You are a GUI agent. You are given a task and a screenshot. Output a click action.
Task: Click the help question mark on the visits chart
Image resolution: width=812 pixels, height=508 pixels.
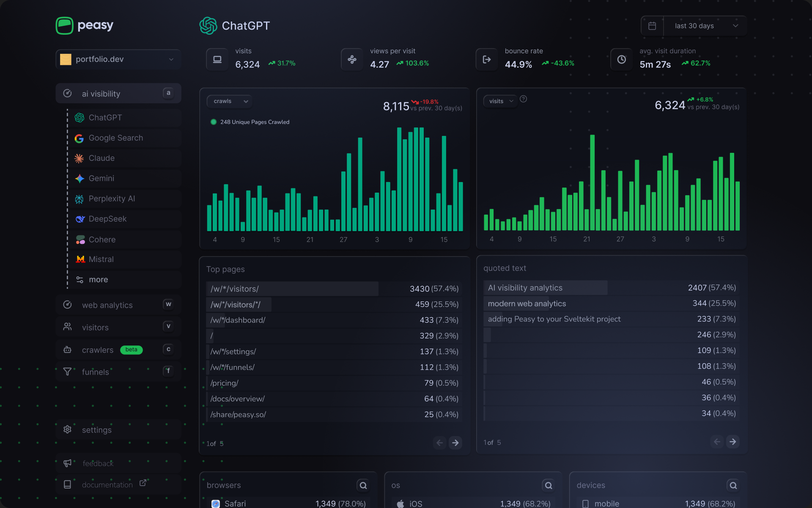pos(523,99)
